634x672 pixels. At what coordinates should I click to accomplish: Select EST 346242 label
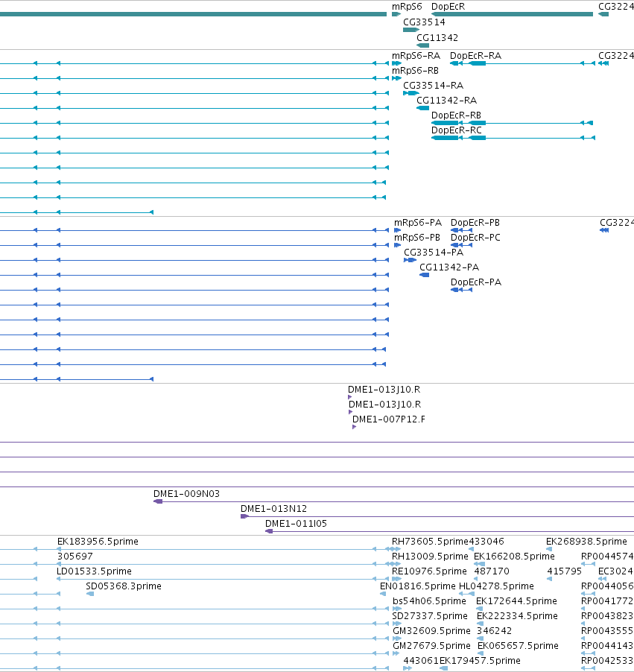(494, 631)
